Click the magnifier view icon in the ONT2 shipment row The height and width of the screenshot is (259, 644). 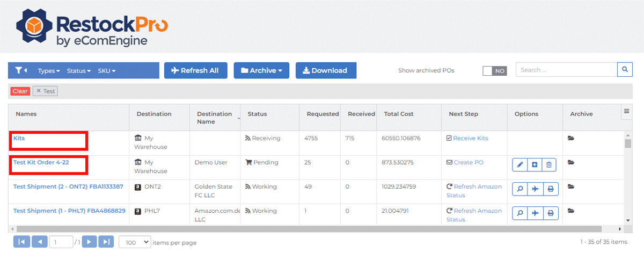coord(519,189)
